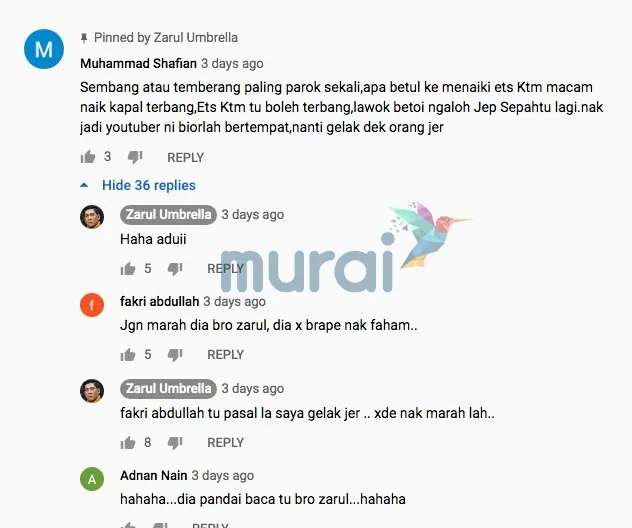The image size is (632, 528).
Task: Like Zarul Umbrella's "Haha aduii" reply
Action: 128,268
